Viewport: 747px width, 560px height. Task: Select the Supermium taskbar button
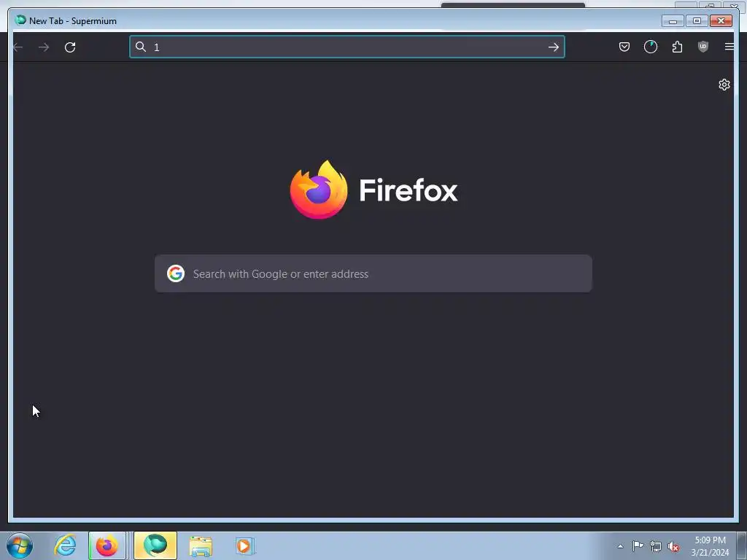[x=155, y=545]
